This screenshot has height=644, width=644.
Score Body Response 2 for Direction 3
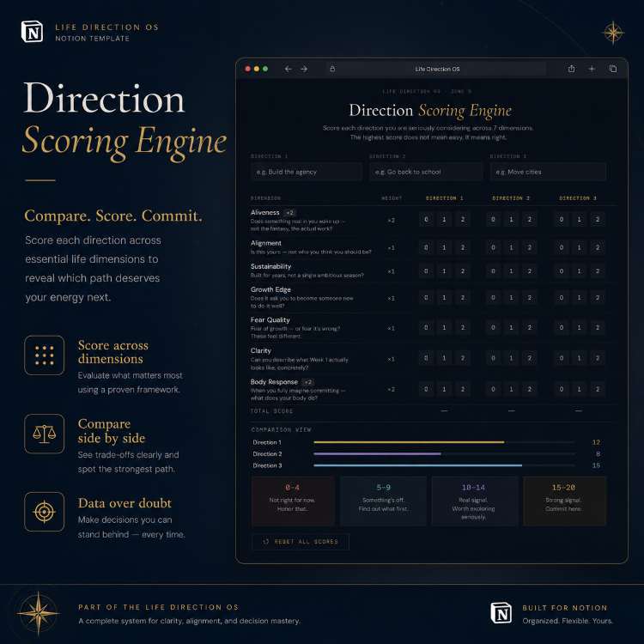click(598, 389)
